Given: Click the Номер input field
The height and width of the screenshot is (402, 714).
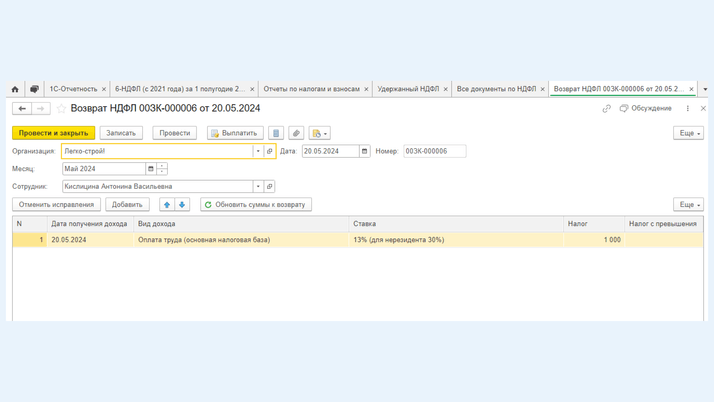Looking at the screenshot, I should pyautogui.click(x=434, y=151).
